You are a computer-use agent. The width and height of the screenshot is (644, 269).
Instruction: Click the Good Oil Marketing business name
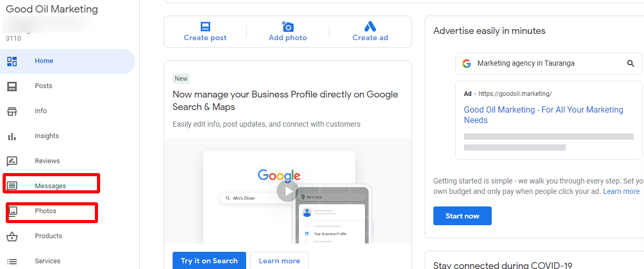(x=52, y=9)
